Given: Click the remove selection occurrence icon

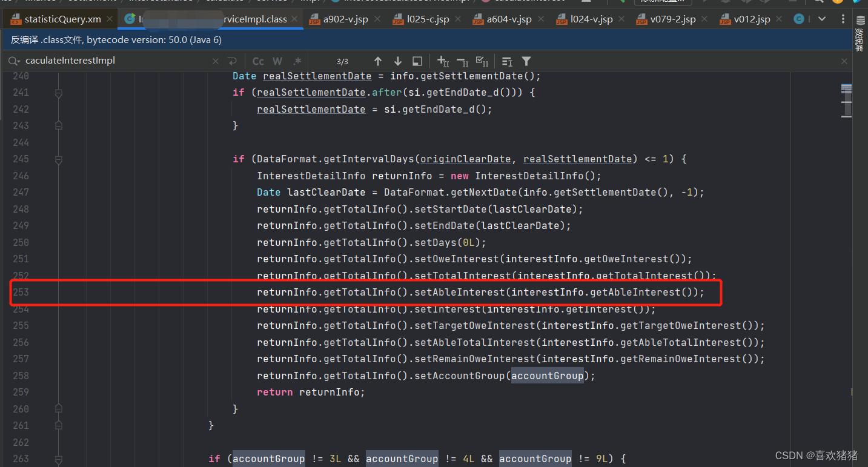Looking at the screenshot, I should (463, 61).
